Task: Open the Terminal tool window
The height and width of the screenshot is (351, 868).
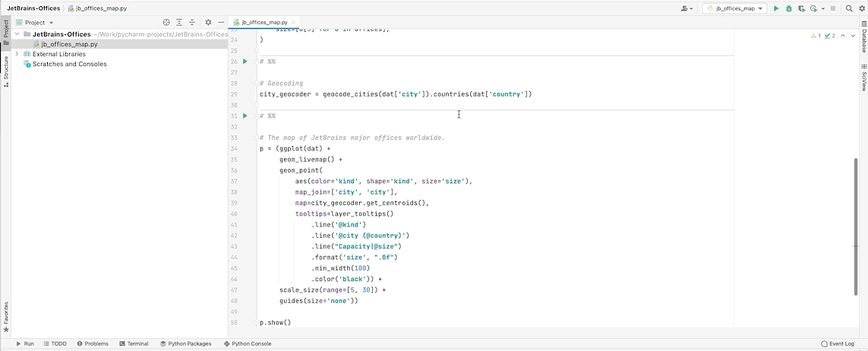Action: [134, 344]
